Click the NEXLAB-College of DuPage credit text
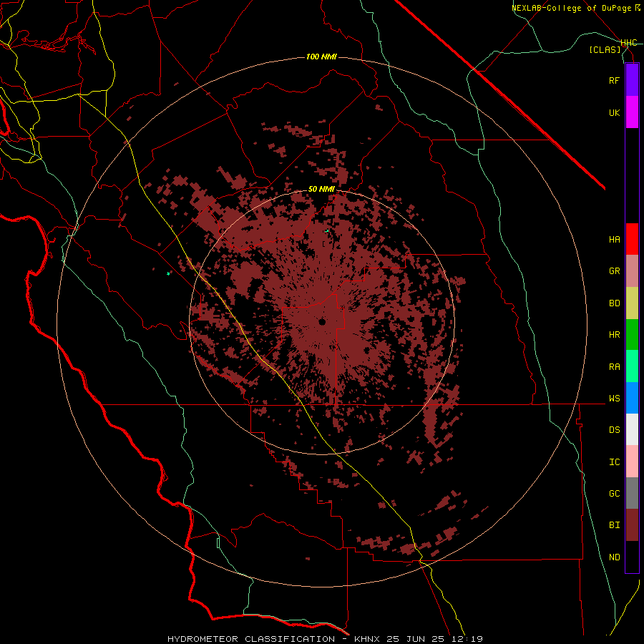The height and width of the screenshot is (644, 644). pyautogui.click(x=572, y=8)
